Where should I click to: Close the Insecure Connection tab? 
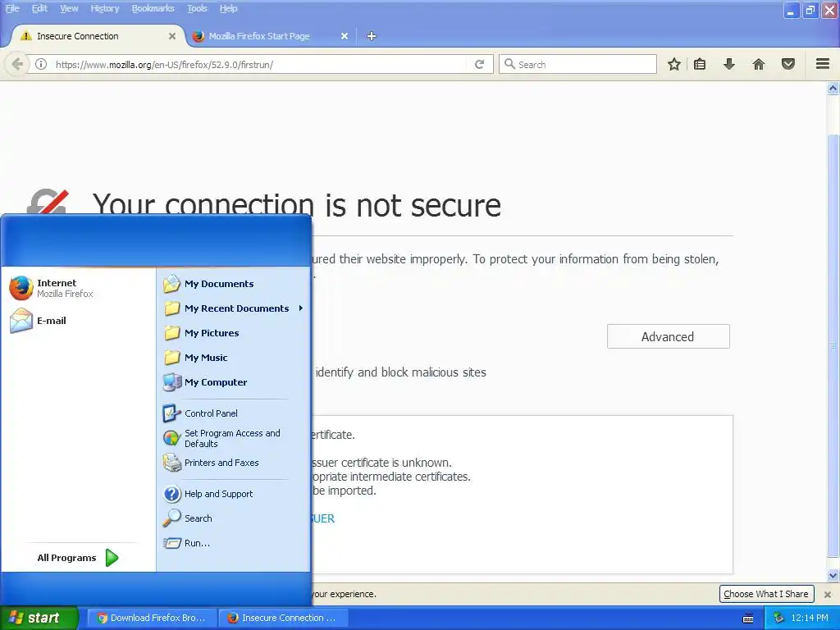tap(172, 36)
